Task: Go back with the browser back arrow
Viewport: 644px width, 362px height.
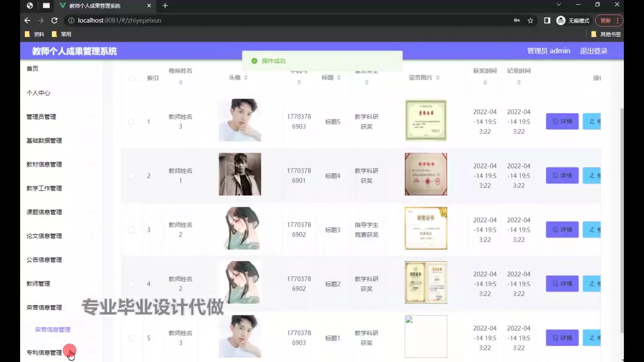Action: (28, 20)
